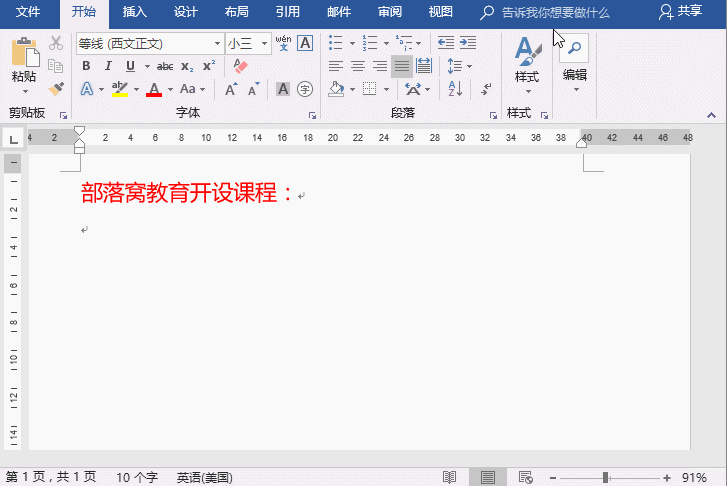The width and height of the screenshot is (727, 486).
Task: Click the red font color A icon
Action: click(x=153, y=89)
